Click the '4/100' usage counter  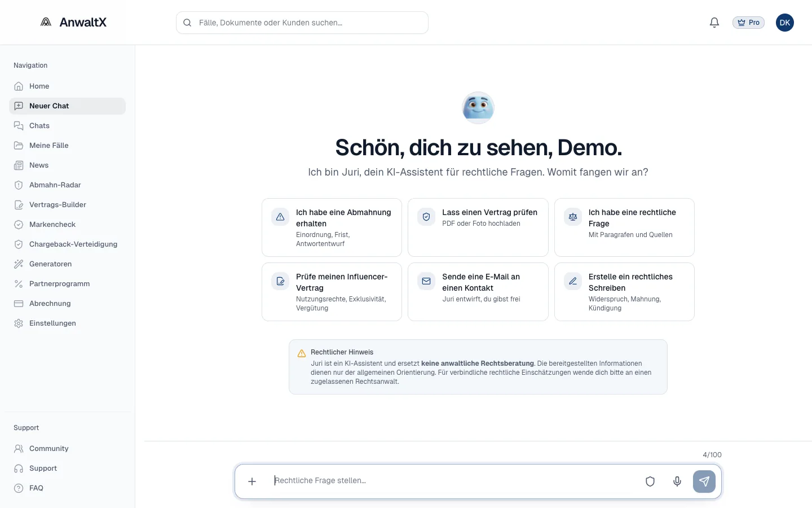point(712,455)
